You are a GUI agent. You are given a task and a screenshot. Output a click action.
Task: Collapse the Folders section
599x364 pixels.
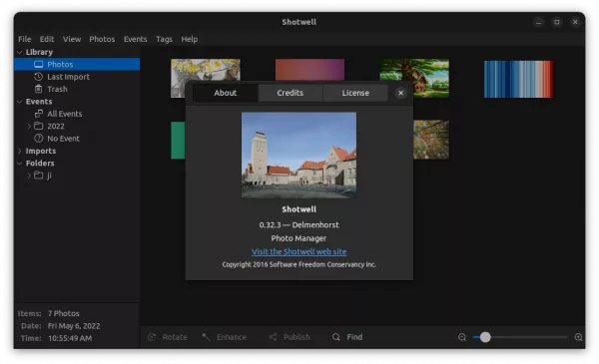(20, 164)
